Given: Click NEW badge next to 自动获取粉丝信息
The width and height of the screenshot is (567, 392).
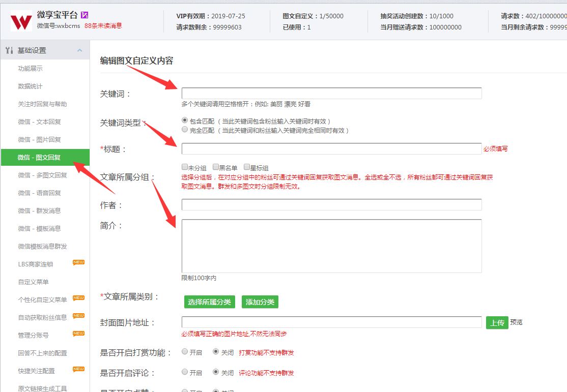Looking at the screenshot, I should (78, 316).
